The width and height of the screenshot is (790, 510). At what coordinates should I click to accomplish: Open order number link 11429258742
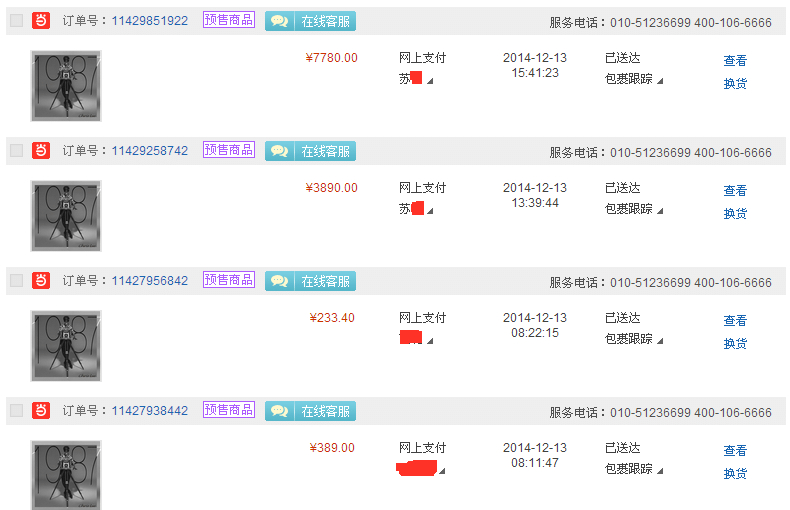[149, 151]
